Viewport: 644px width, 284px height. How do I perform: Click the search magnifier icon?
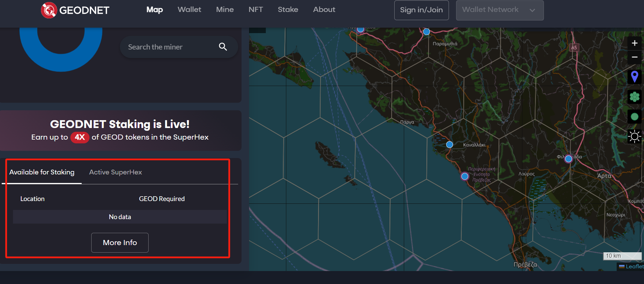pyautogui.click(x=223, y=47)
